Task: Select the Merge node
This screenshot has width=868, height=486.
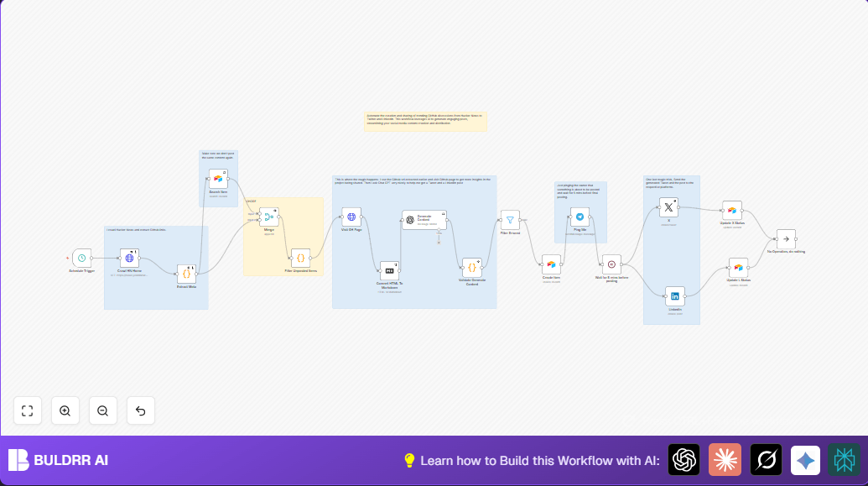Action: coord(269,217)
